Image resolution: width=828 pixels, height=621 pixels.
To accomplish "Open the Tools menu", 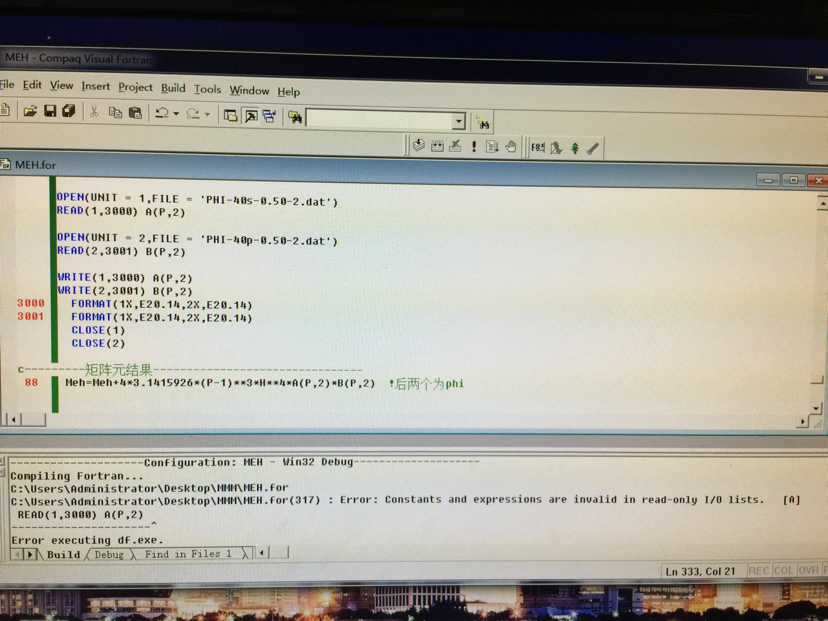I will click(208, 89).
